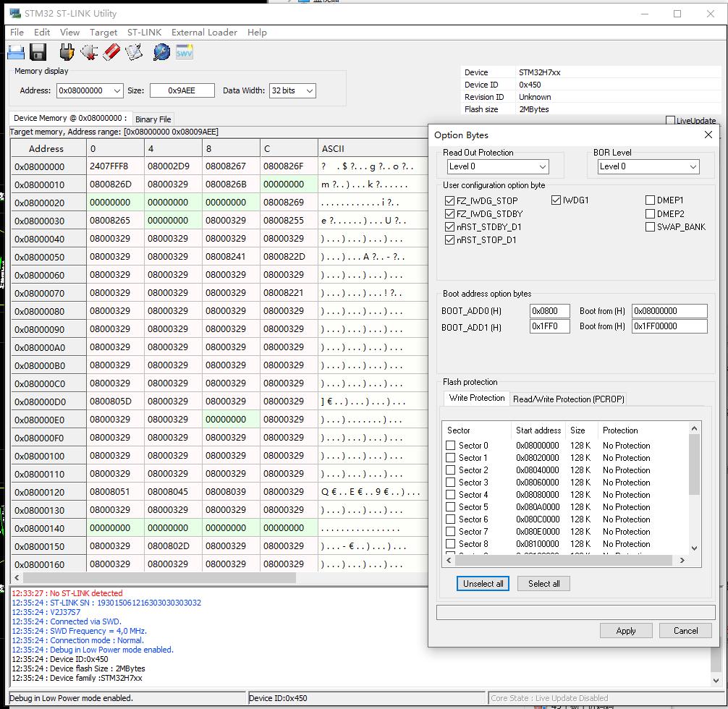Viewport: 728px width, 709px height.
Task: Uncheck the nRST_STOP_D1 option
Action: [x=449, y=239]
